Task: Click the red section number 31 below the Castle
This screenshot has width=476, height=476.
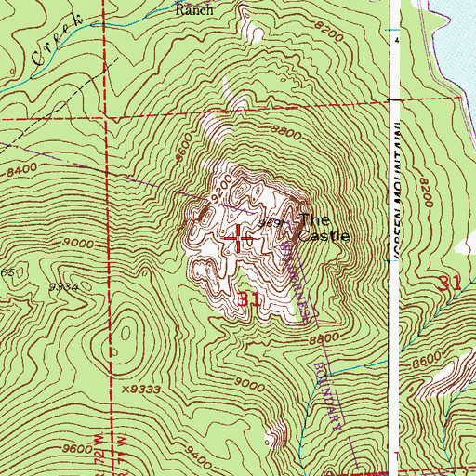Action: point(250,299)
